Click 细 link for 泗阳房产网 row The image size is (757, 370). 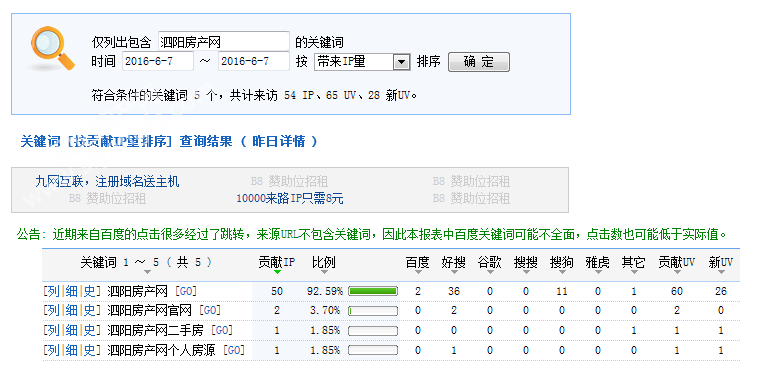coord(71,291)
